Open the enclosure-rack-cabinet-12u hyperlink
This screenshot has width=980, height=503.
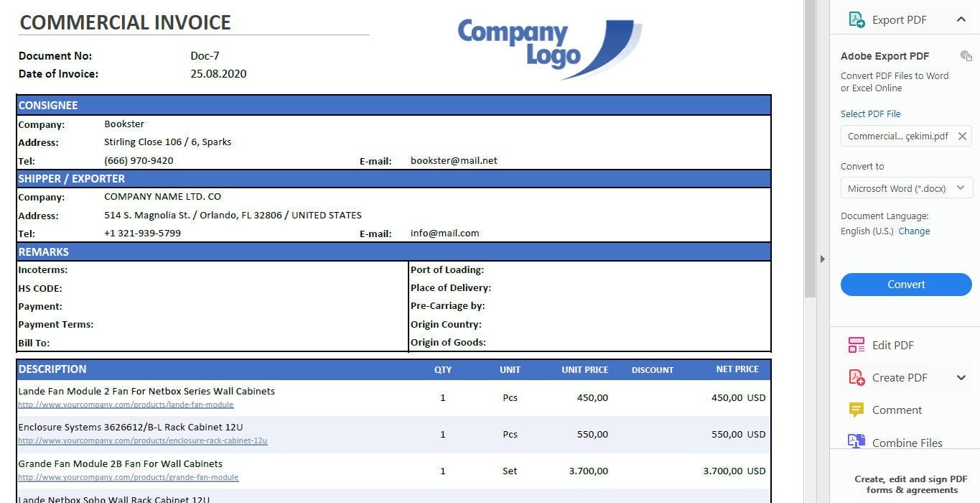point(142,441)
